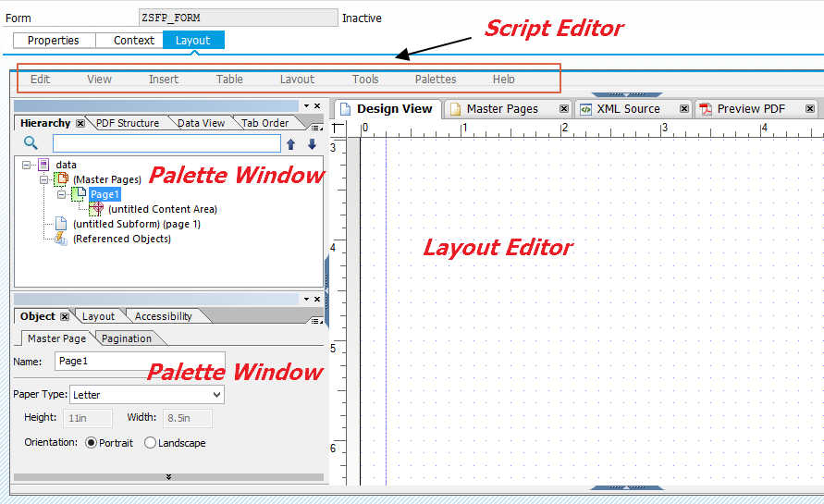Close the Master Pages view tab
The image size is (824, 504).
564,109
